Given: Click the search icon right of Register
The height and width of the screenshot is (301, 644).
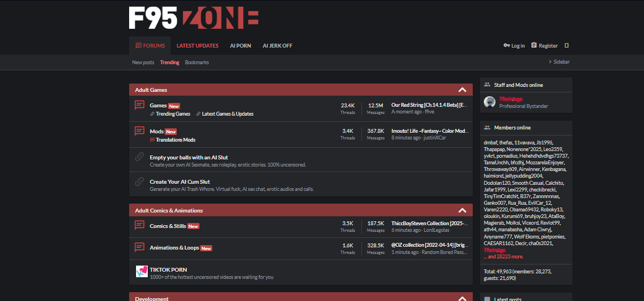Looking at the screenshot, I should [x=567, y=45].
